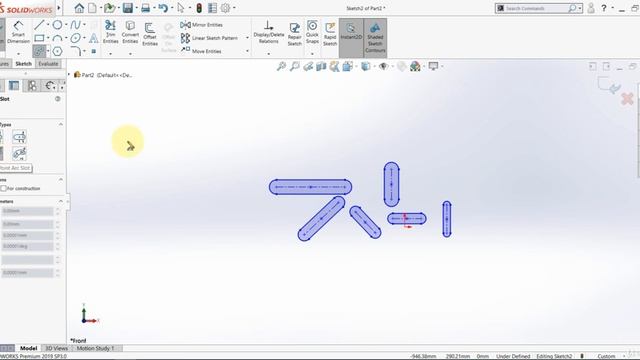Create a new document with the New icon
640x360 pixels.
tap(93, 8)
